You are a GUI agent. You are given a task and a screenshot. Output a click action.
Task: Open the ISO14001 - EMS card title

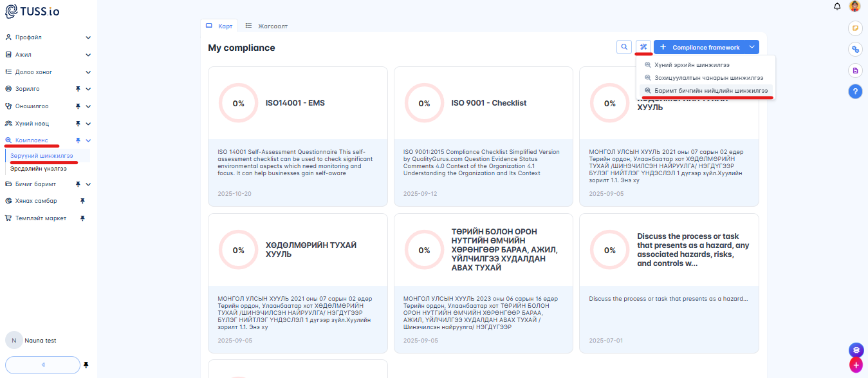(x=295, y=103)
